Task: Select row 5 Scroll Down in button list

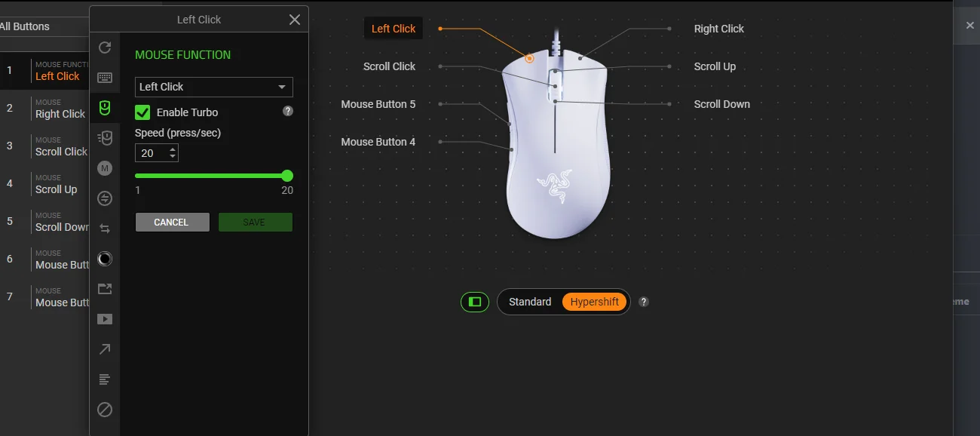Action: (x=44, y=222)
